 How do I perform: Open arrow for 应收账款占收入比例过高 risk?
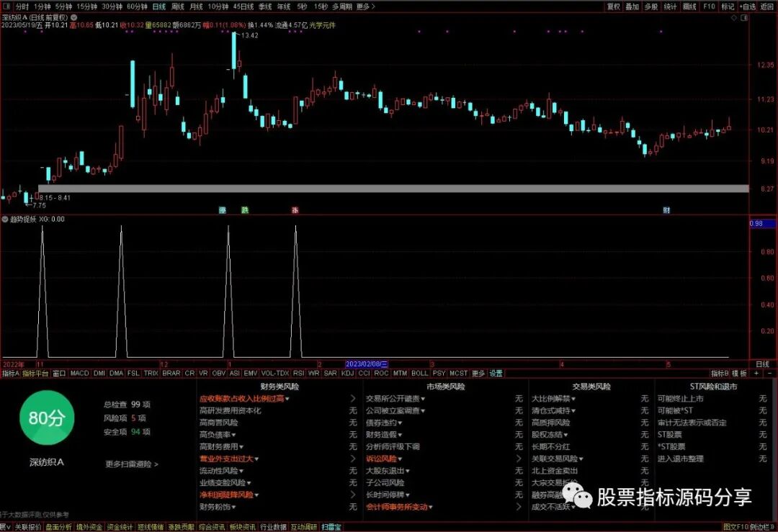point(353,399)
